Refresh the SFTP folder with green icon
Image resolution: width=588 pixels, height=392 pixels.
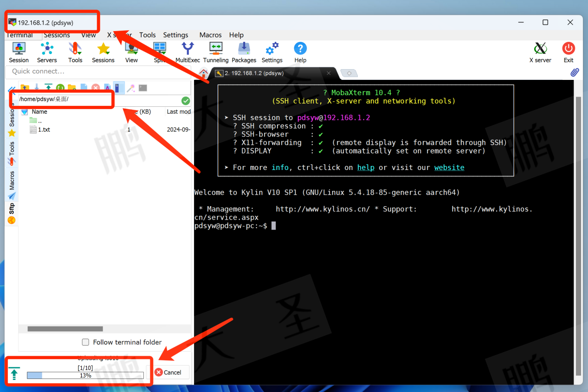(x=60, y=88)
